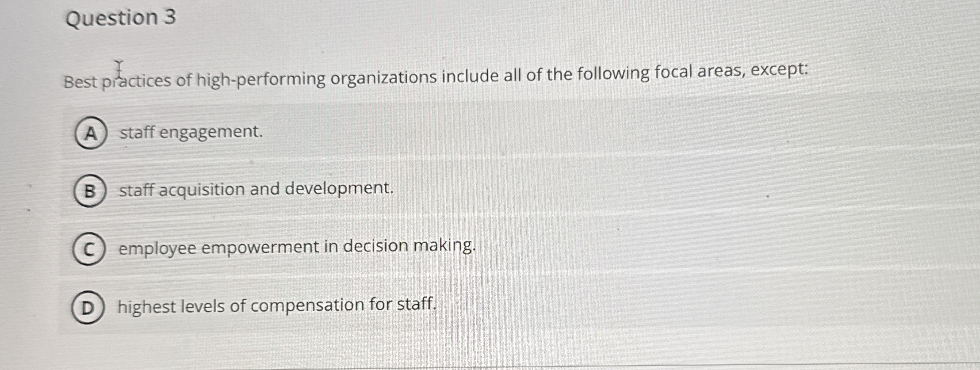Click the text cursor near 'practices'
The width and height of the screenshot is (980, 370).
(x=119, y=69)
